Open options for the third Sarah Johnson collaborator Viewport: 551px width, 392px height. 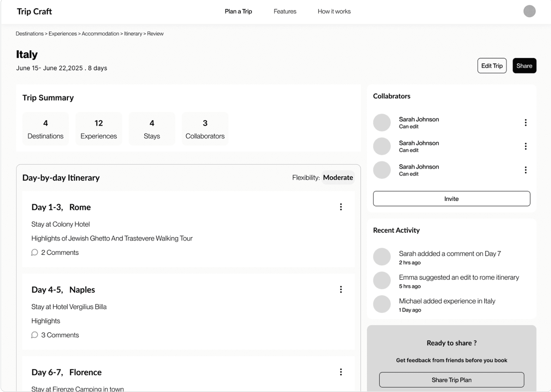click(x=525, y=170)
